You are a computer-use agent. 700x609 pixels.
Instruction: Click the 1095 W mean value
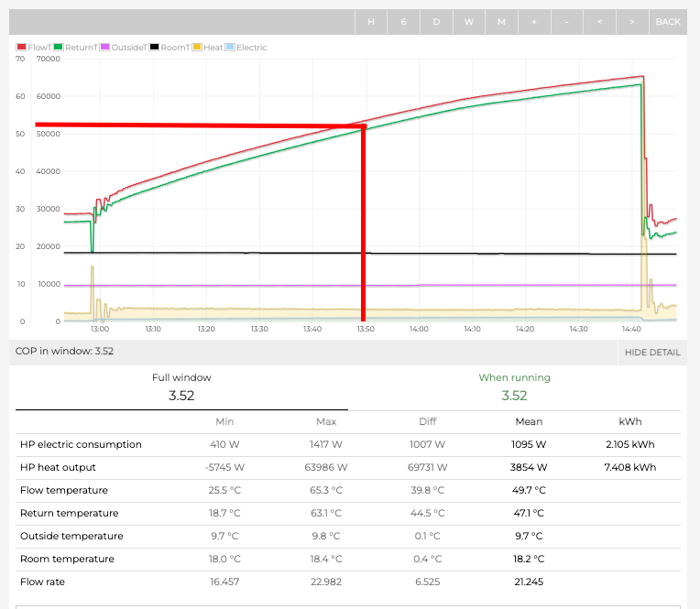pos(529,444)
